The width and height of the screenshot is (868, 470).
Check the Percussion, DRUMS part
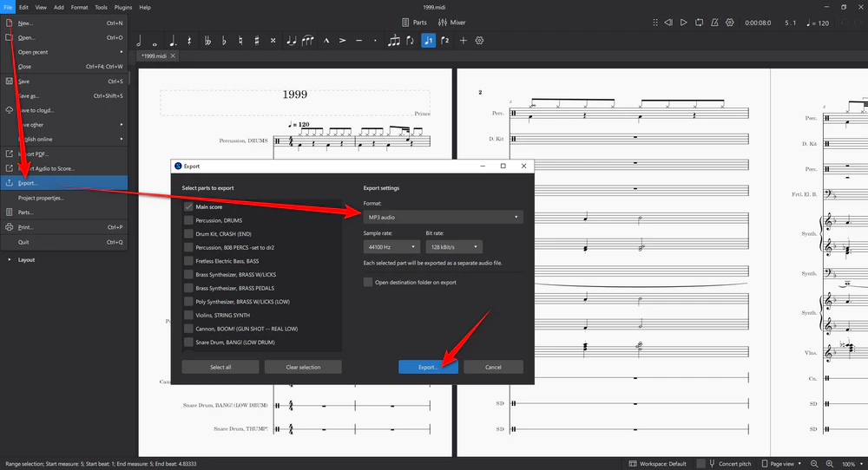click(188, 220)
